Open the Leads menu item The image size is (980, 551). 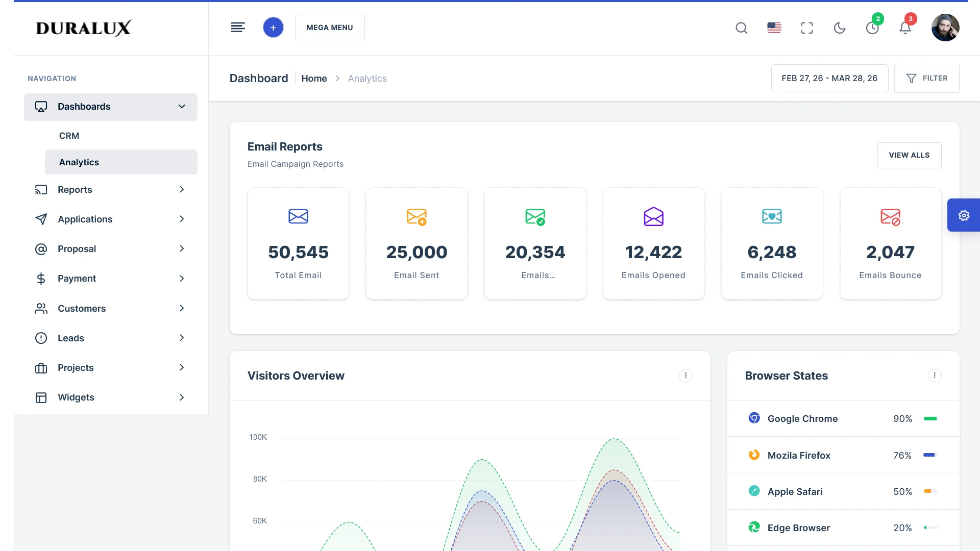click(x=111, y=338)
